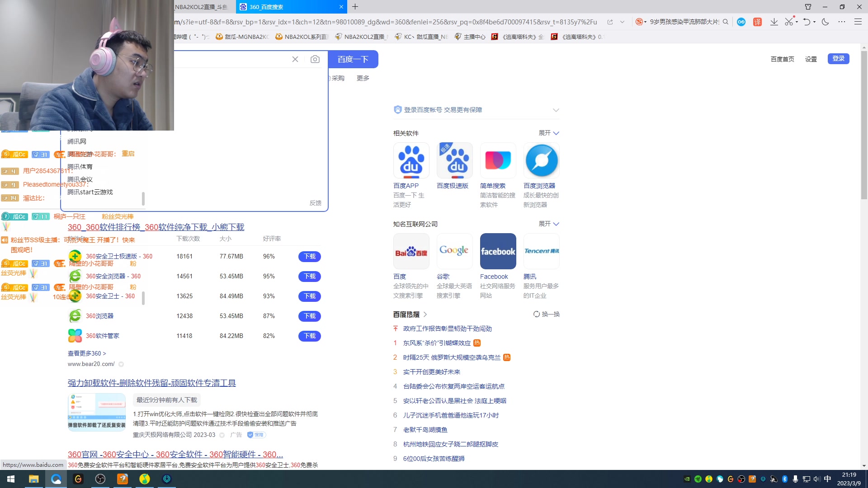Viewport: 868px width, 488px height.
Task: Select suggestion 腾讯会议
Action: (x=80, y=179)
